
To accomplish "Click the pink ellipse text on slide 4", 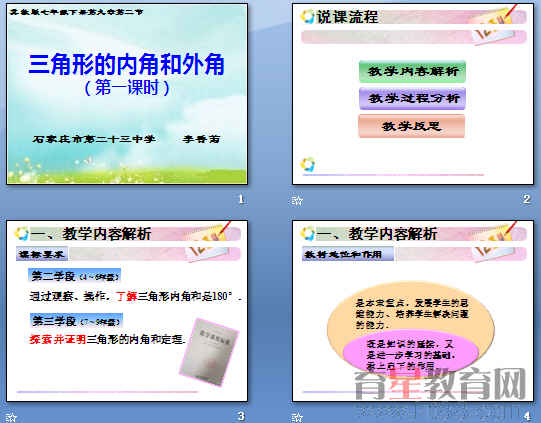I will (x=411, y=355).
